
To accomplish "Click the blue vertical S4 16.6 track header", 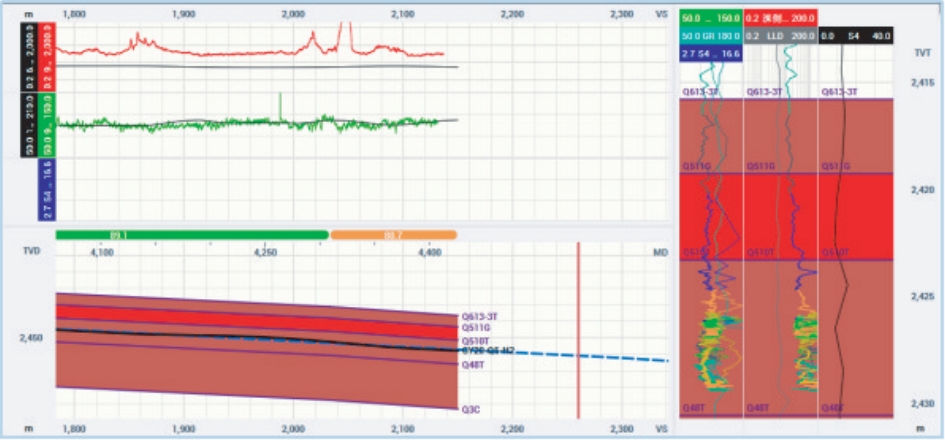I will click(46, 190).
